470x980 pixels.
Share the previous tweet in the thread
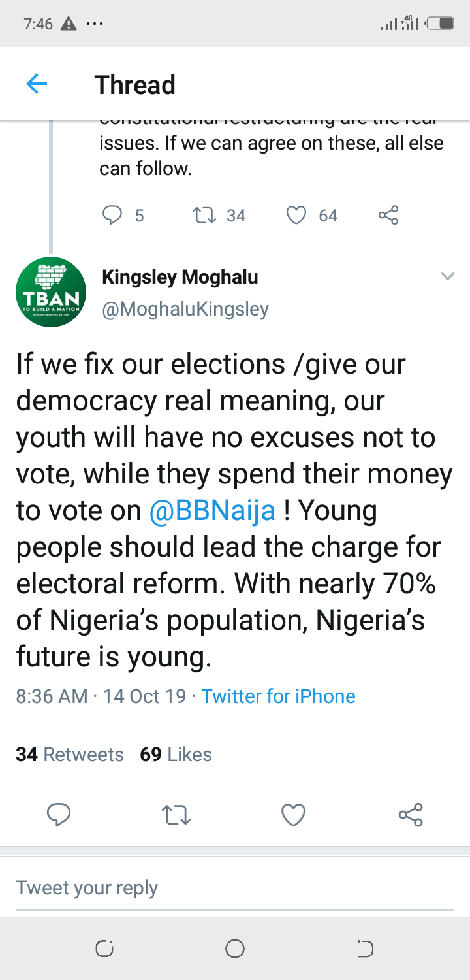pyautogui.click(x=388, y=215)
